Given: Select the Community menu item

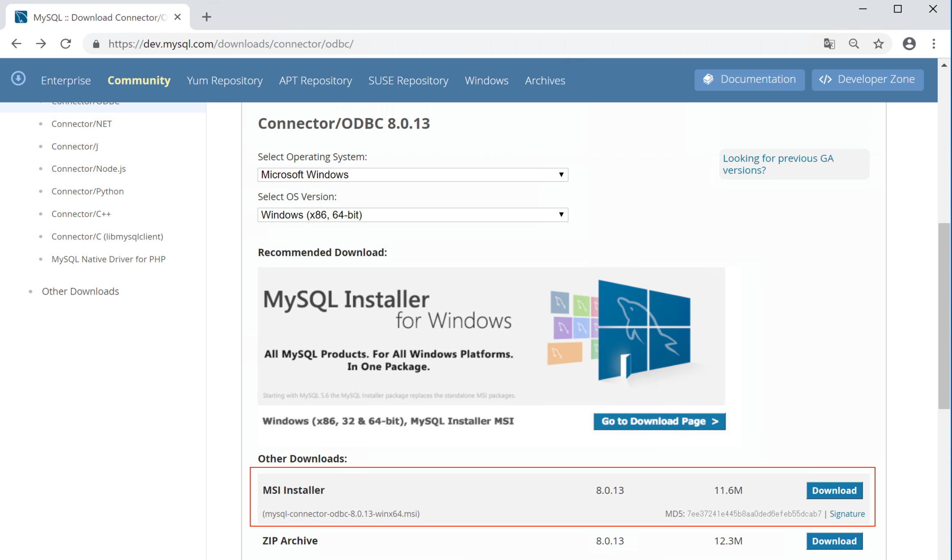Looking at the screenshot, I should coord(139,80).
